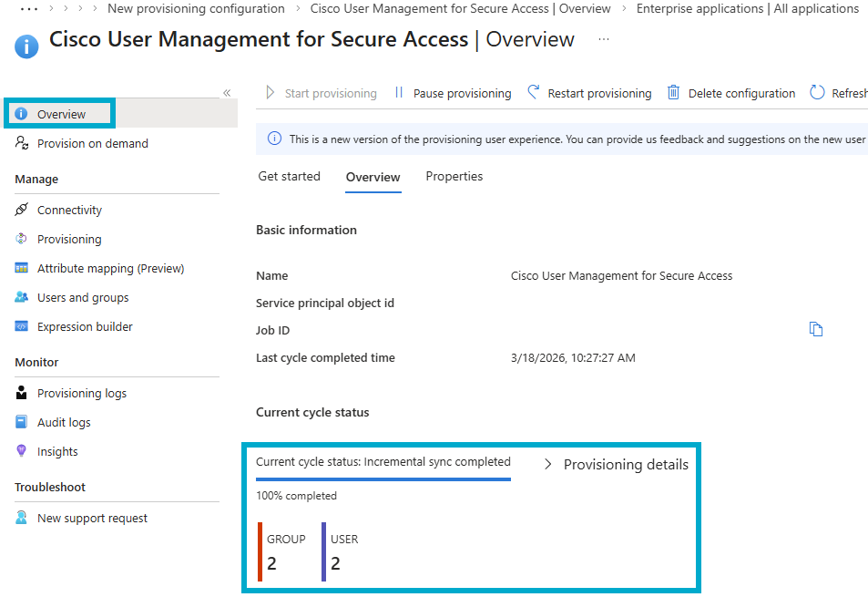Image resolution: width=868 pixels, height=597 pixels.
Task: Click the support request headset icon
Action: 21,518
